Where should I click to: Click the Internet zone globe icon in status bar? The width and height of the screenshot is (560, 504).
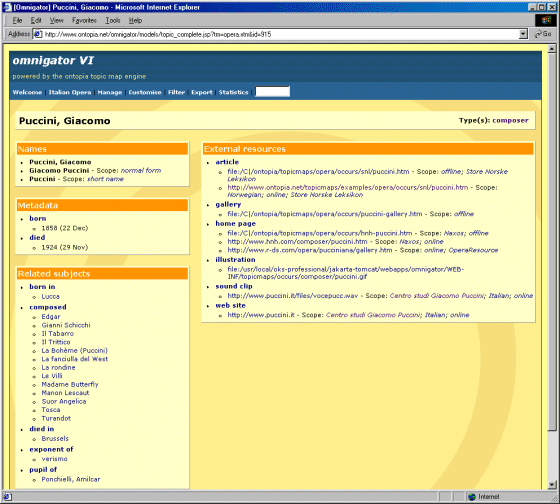tap(472, 496)
